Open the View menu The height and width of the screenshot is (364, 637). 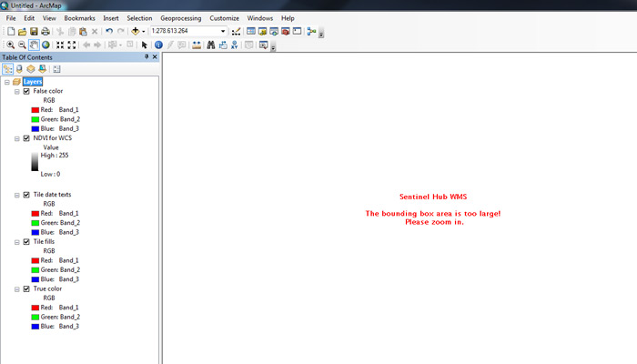49,18
